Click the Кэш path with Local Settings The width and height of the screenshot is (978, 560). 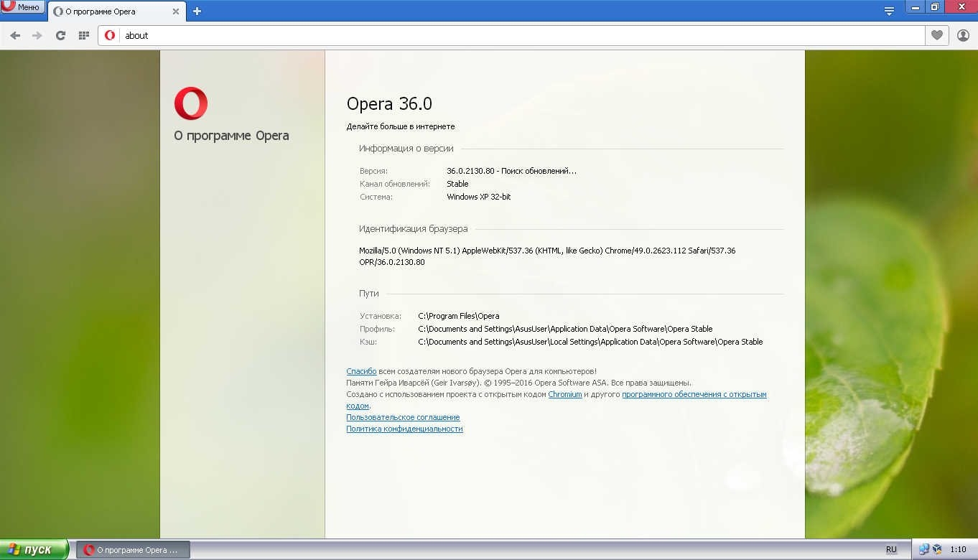click(590, 342)
